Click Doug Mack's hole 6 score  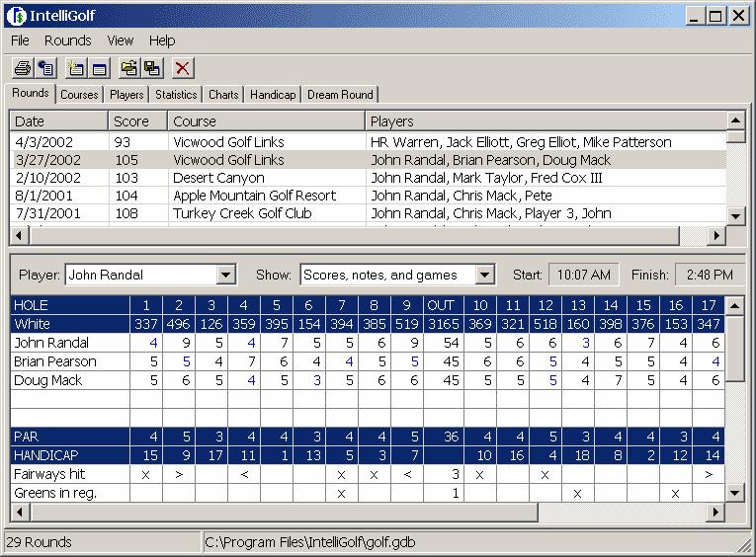(x=309, y=380)
